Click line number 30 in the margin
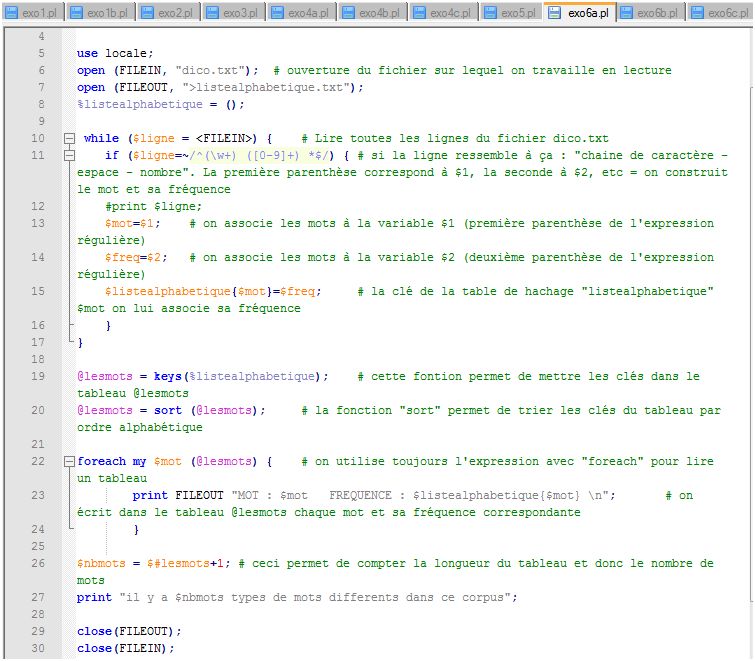 coord(38,648)
